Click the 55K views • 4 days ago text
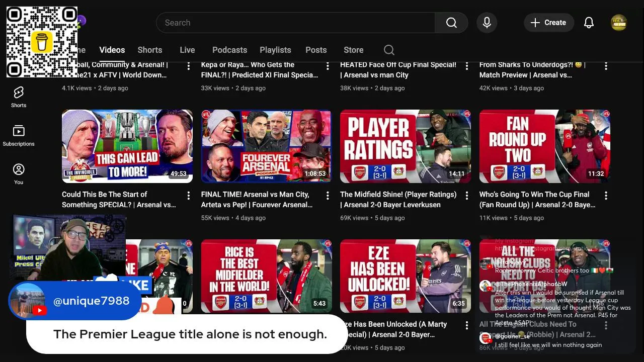644x362 pixels. point(233,218)
